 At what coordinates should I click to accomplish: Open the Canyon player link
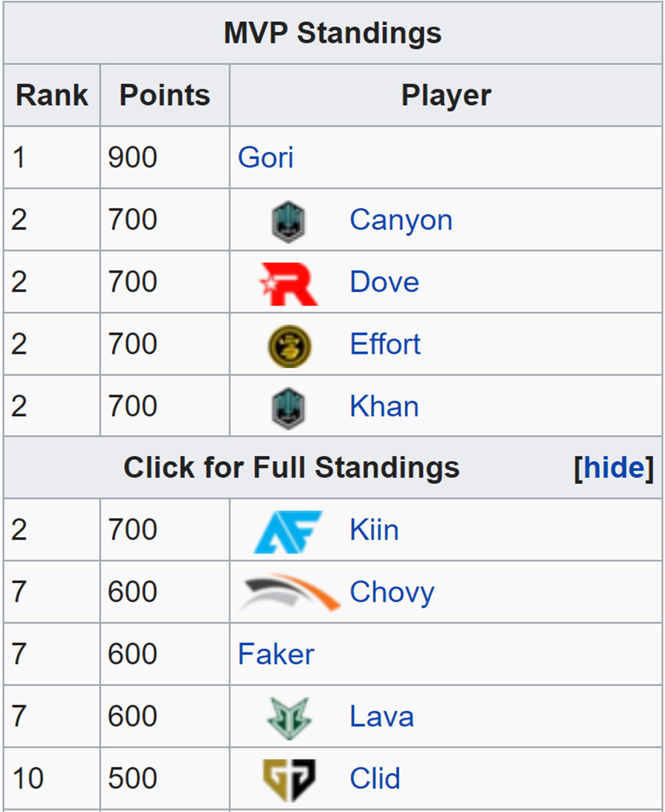point(401,221)
